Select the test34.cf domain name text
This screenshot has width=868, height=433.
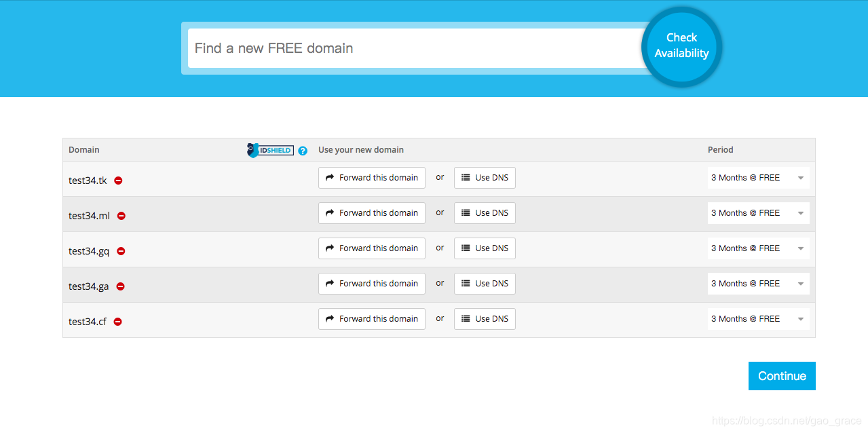[88, 322]
